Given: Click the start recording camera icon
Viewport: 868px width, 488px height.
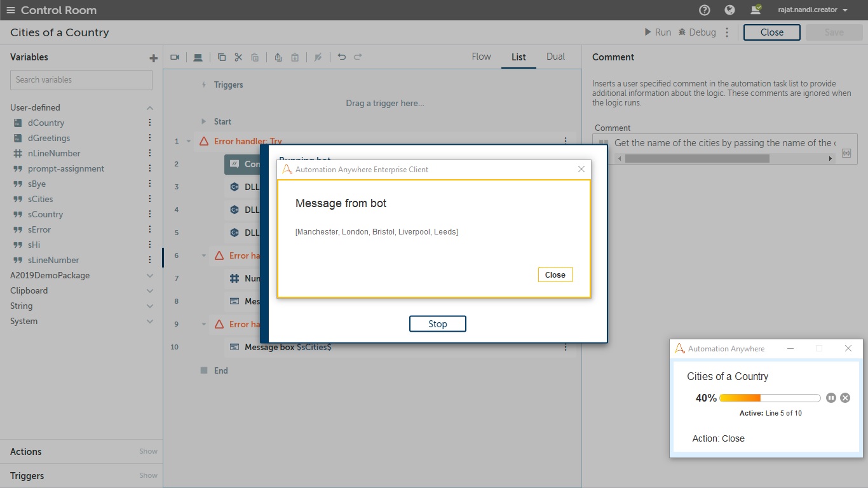Looking at the screenshot, I should coord(175,57).
